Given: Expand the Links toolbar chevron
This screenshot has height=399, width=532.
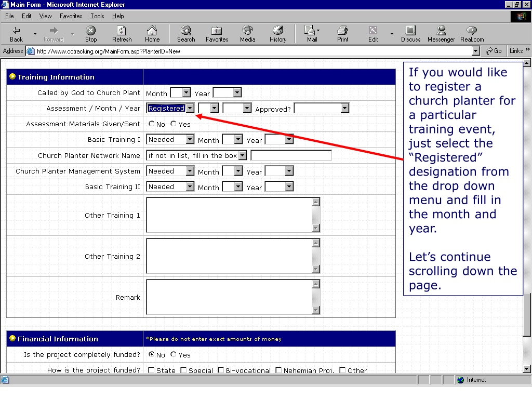Looking at the screenshot, I should pyautogui.click(x=528, y=49).
